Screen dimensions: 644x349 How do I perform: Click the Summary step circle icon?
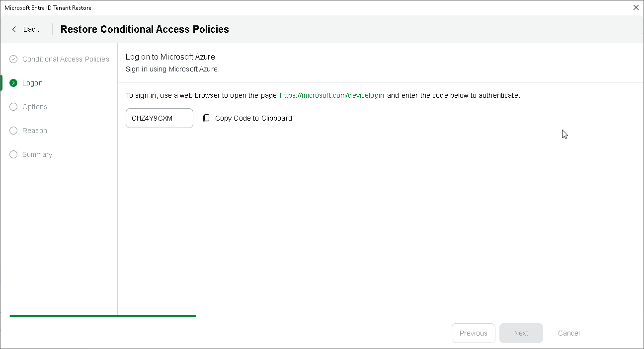point(13,154)
